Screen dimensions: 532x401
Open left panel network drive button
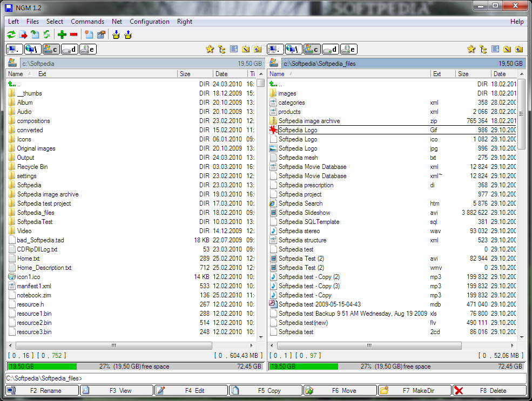pyautogui.click(x=33, y=50)
